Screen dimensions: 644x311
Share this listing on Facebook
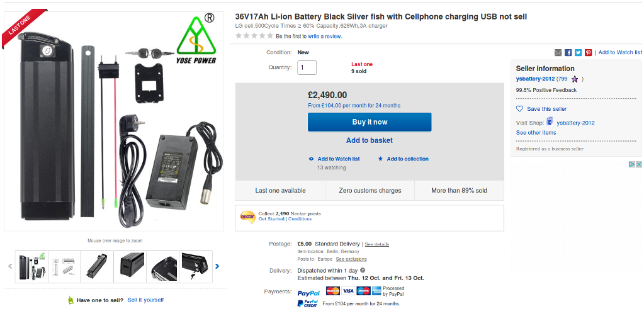568,52
